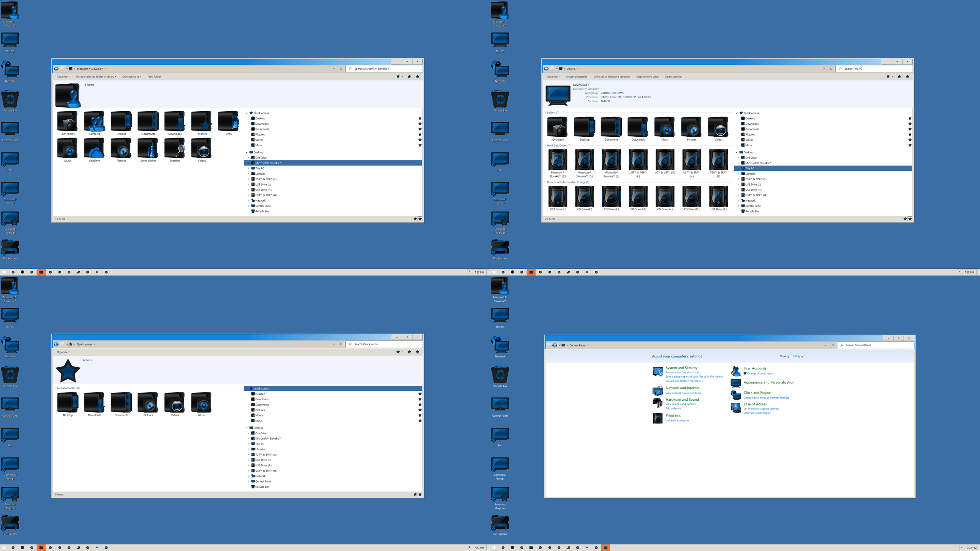Open the VC™ & UST™ (G:) drive
Viewport: 980px width, 551px height.
pyautogui.click(x=665, y=160)
